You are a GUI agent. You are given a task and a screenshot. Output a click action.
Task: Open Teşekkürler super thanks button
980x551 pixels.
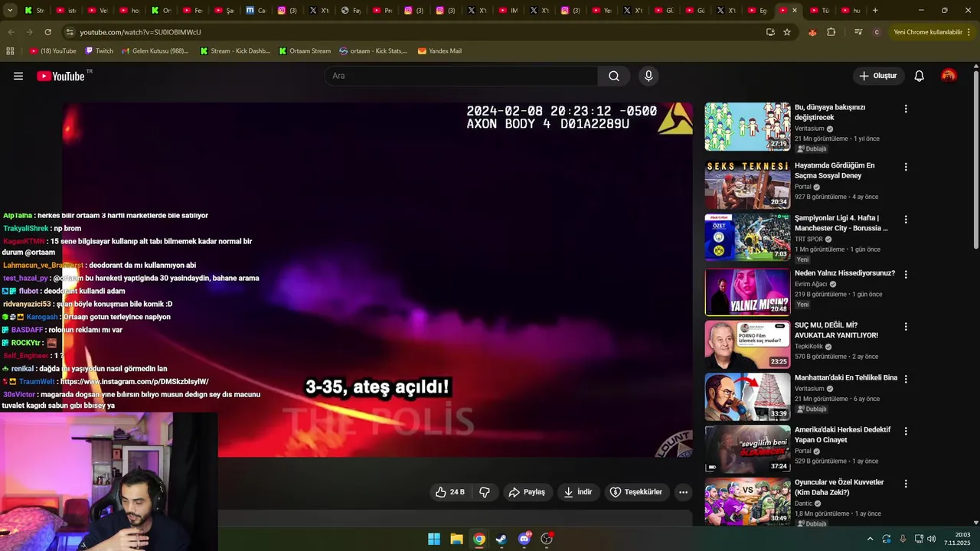coord(635,492)
